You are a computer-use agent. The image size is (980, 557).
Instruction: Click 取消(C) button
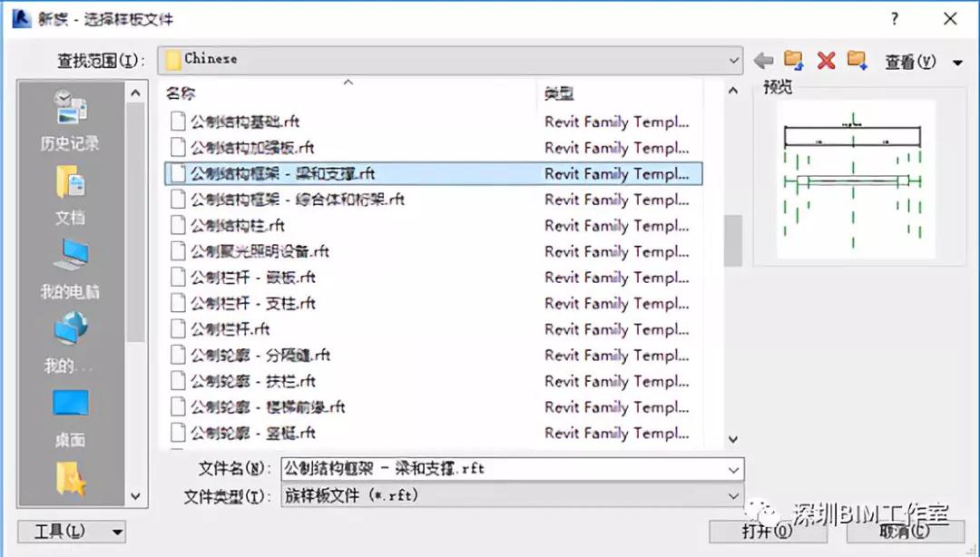(x=906, y=532)
